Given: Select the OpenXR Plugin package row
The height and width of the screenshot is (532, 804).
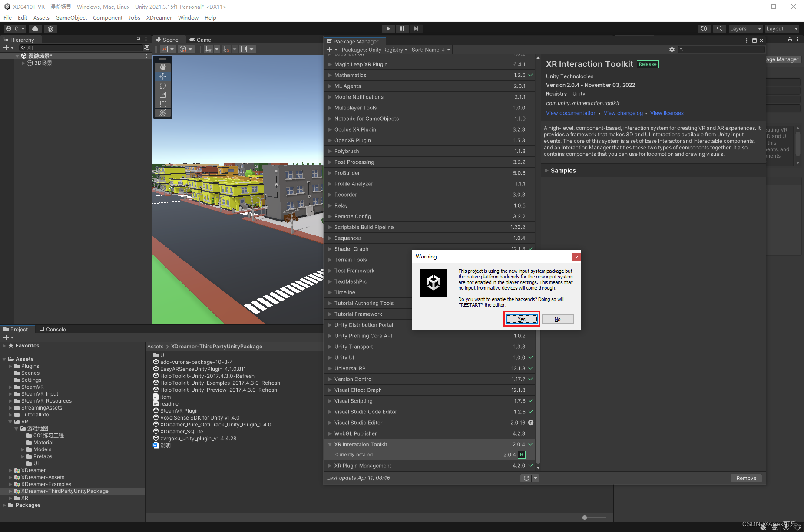Looking at the screenshot, I should (x=430, y=140).
